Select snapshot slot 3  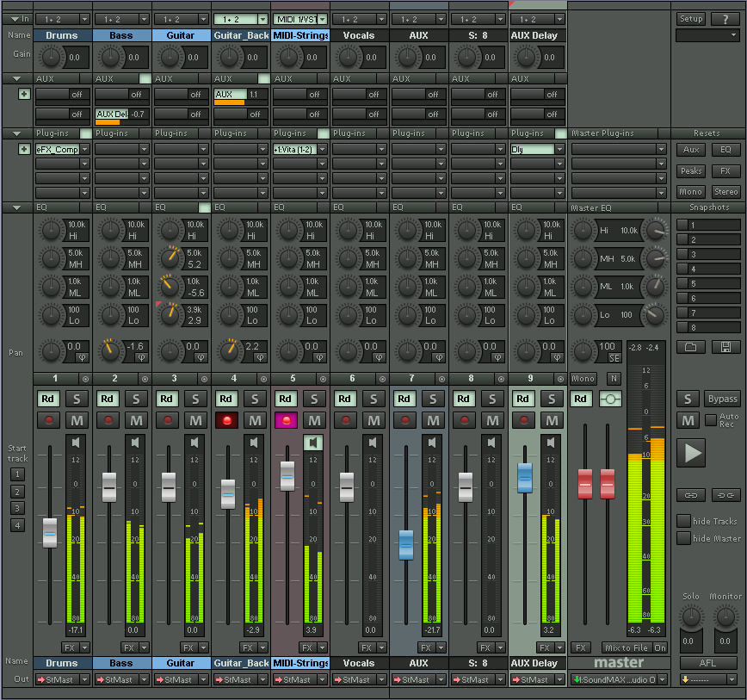pyautogui.click(x=707, y=254)
